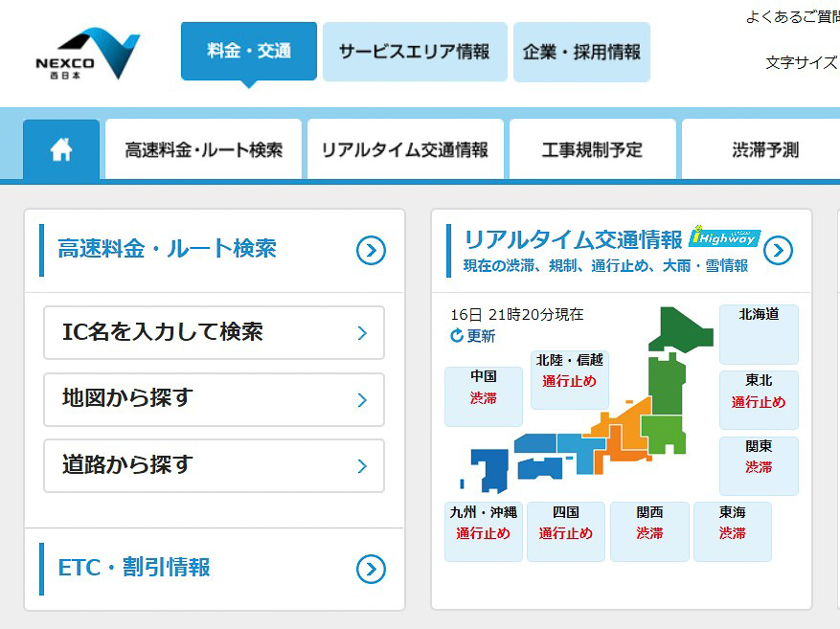Select the 北海道 region box
840x629 pixels.
[759, 334]
